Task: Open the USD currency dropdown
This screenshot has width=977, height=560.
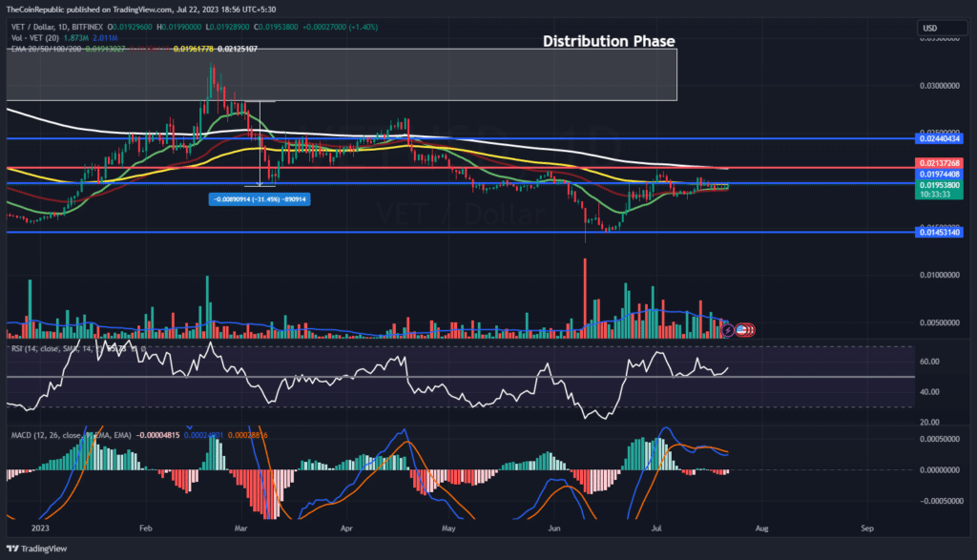Action: pyautogui.click(x=941, y=30)
